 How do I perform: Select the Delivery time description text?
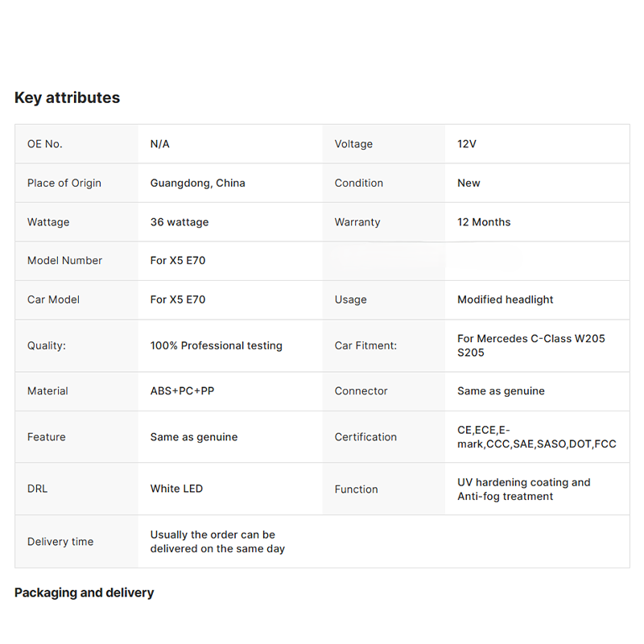[x=217, y=542]
